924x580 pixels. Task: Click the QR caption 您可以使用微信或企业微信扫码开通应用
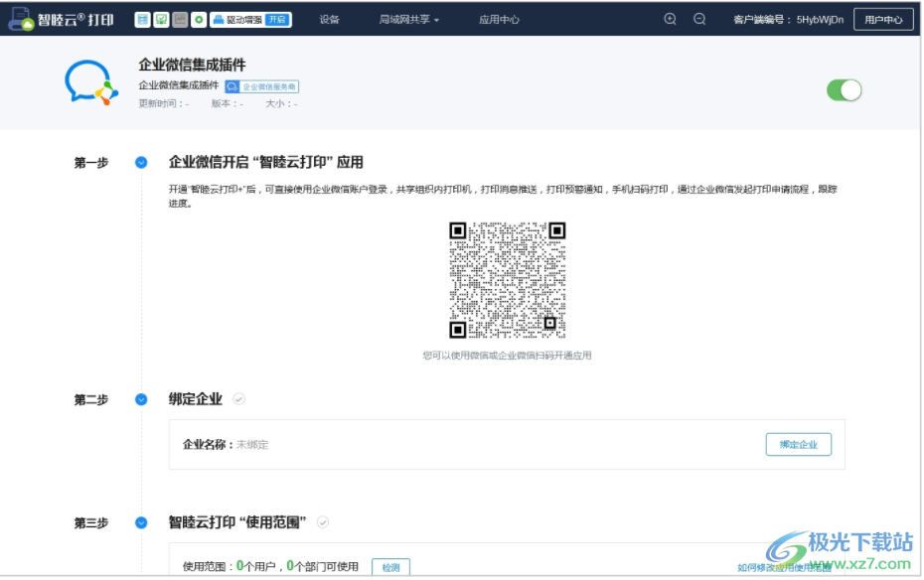tap(507, 356)
